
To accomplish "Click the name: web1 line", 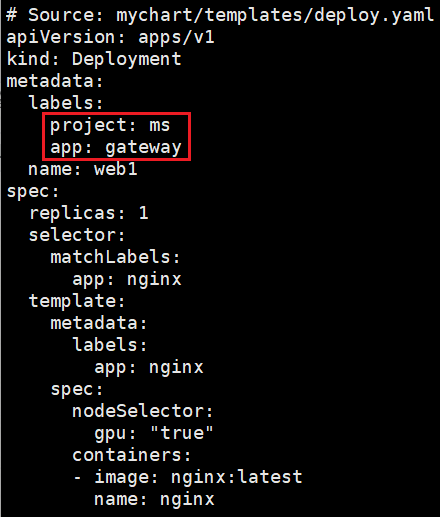I will (83, 169).
